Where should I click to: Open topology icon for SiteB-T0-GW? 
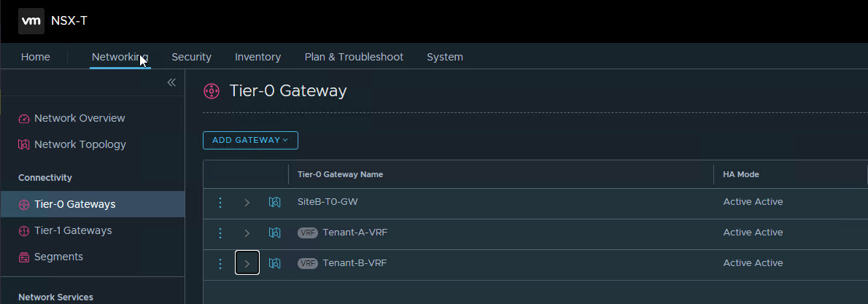coord(274,202)
